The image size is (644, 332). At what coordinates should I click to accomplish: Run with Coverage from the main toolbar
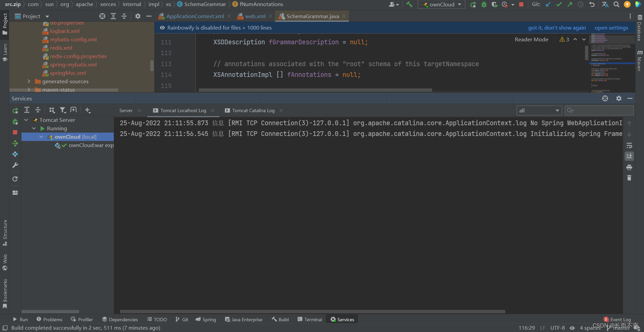(x=494, y=4)
